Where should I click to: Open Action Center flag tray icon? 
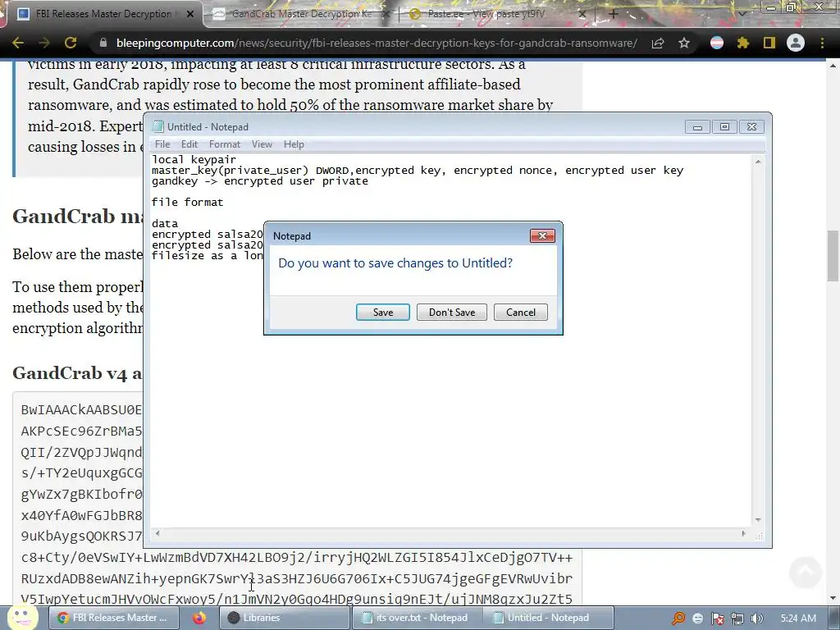coord(717,619)
